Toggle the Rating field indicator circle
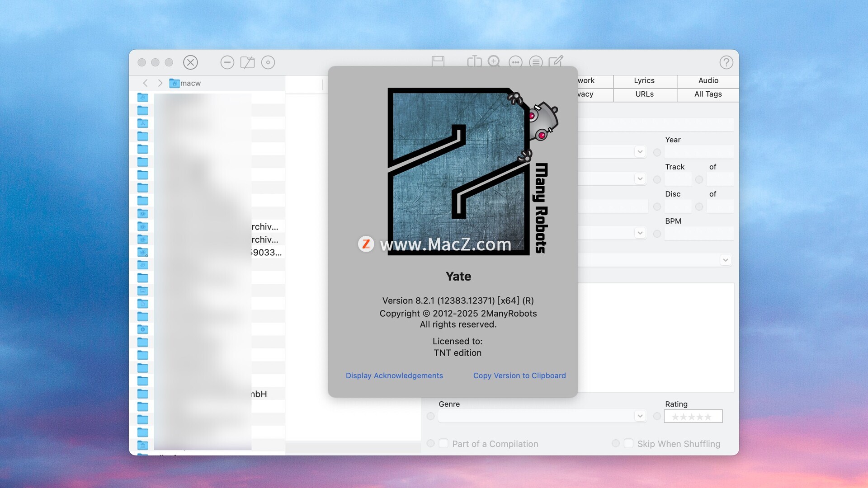 pyautogui.click(x=657, y=416)
